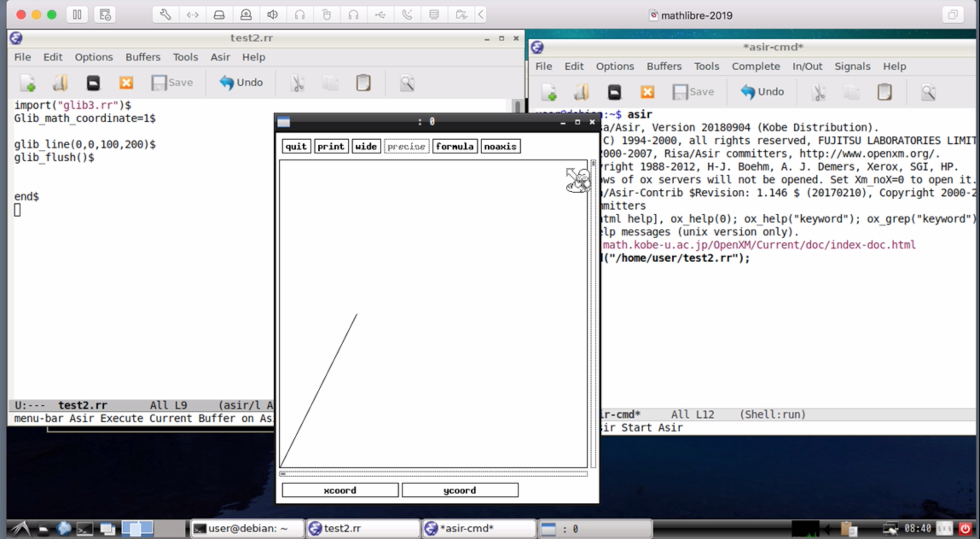Click copy icon in test2.rr toolbar
Image resolution: width=980 pixels, height=539 pixels.
click(x=331, y=83)
